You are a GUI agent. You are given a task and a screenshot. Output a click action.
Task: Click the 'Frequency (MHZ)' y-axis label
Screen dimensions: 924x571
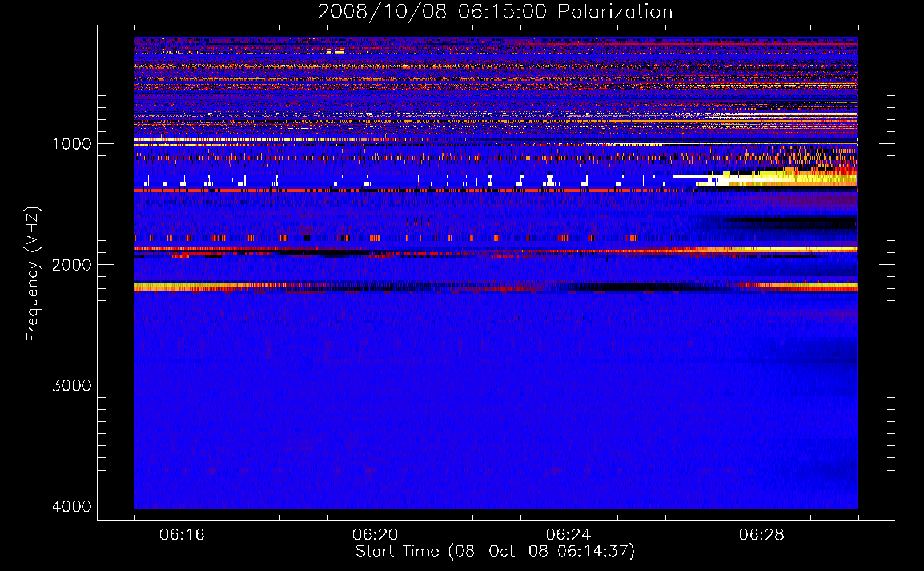pos(33,275)
